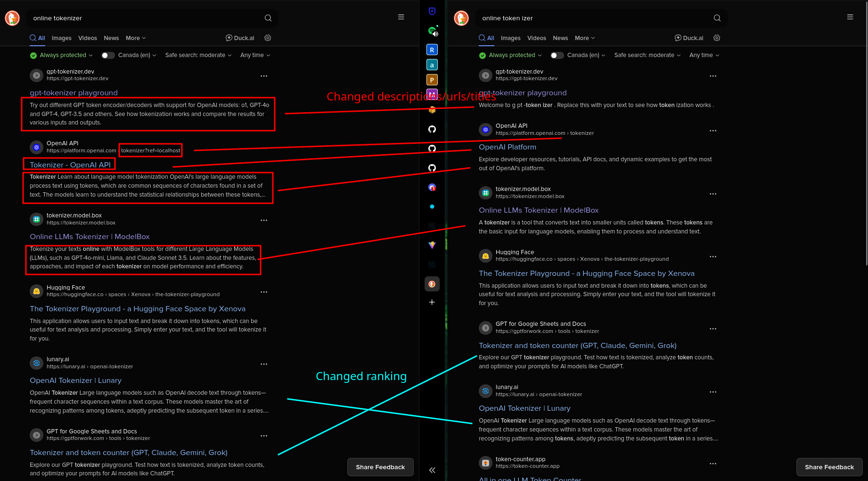
Task: Open the orange P tab in the sidebar
Action: click(432, 80)
